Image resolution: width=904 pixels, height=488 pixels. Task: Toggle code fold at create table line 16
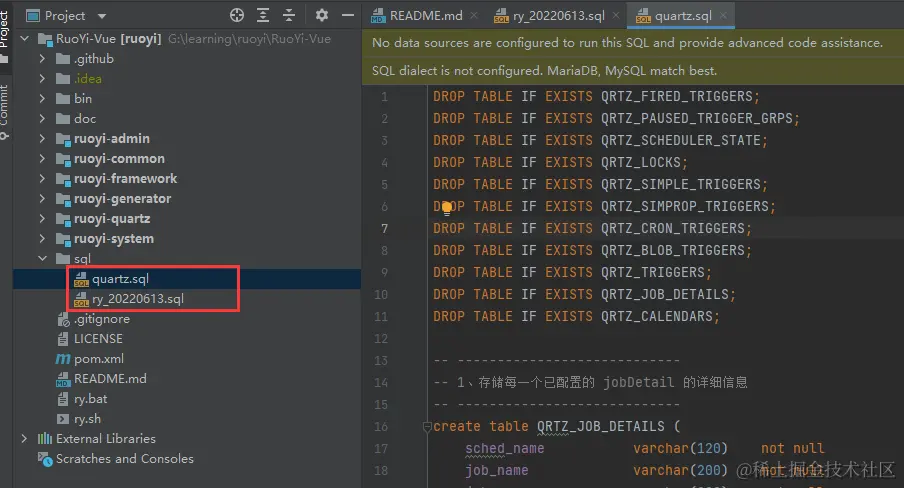click(x=427, y=427)
